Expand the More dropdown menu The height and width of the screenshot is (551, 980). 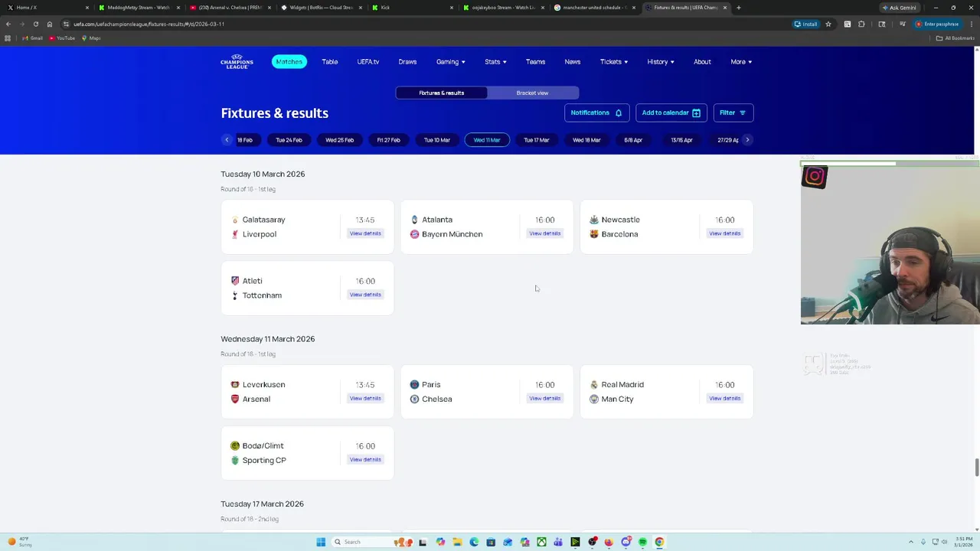click(741, 62)
